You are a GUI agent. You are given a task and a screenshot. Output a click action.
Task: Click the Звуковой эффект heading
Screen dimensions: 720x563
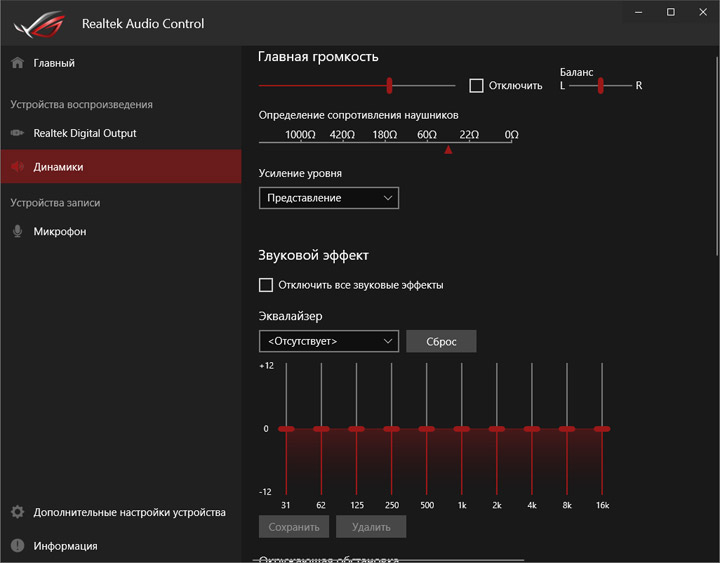point(313,255)
